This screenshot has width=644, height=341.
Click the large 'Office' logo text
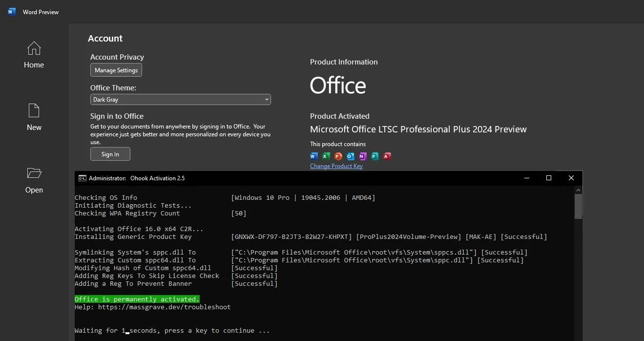click(338, 85)
